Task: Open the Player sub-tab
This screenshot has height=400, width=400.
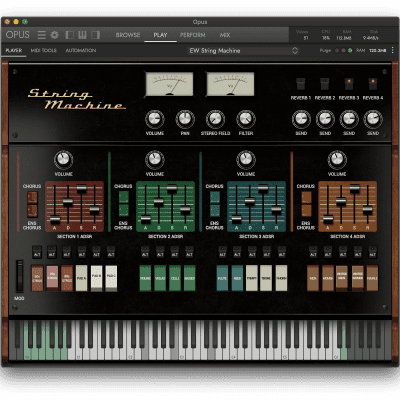Action: click(x=14, y=50)
